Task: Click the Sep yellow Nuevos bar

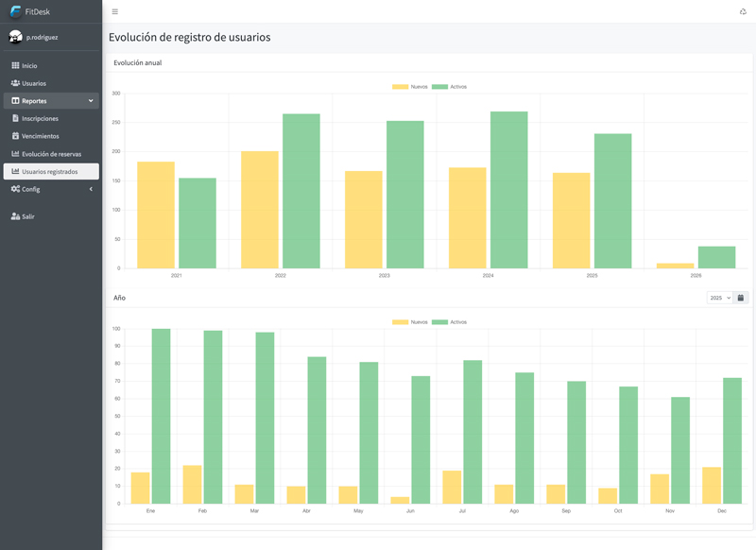Action: pos(556,494)
